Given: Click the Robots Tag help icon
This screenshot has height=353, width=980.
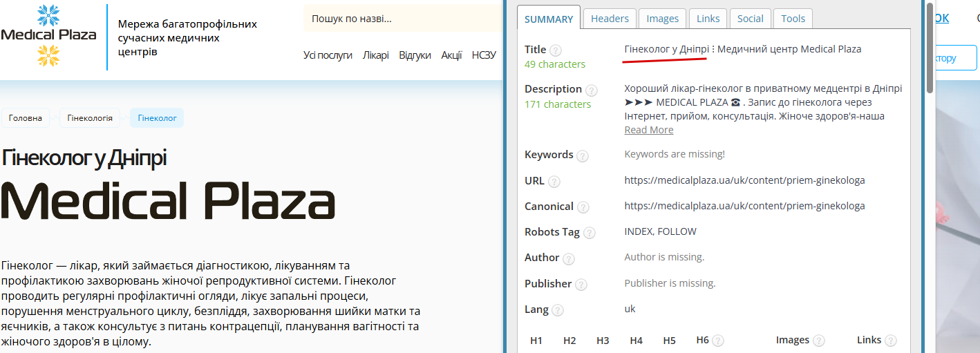Looking at the screenshot, I should (589, 233).
